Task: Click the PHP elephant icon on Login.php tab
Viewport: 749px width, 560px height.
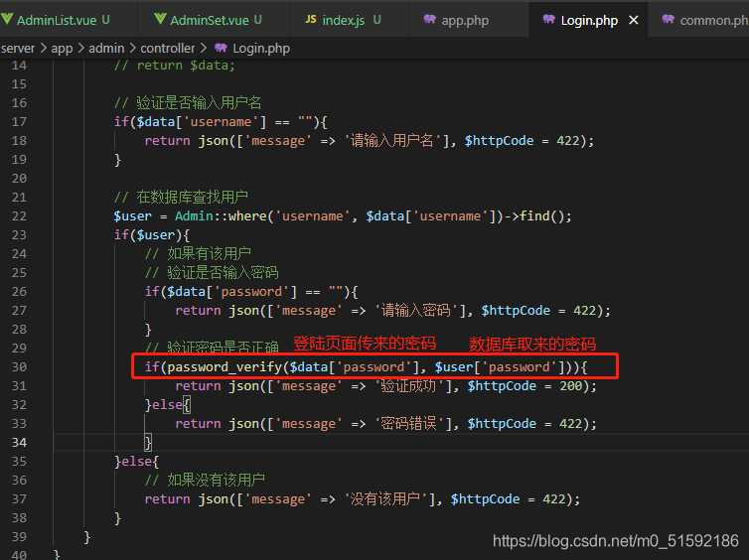Action: point(549,19)
